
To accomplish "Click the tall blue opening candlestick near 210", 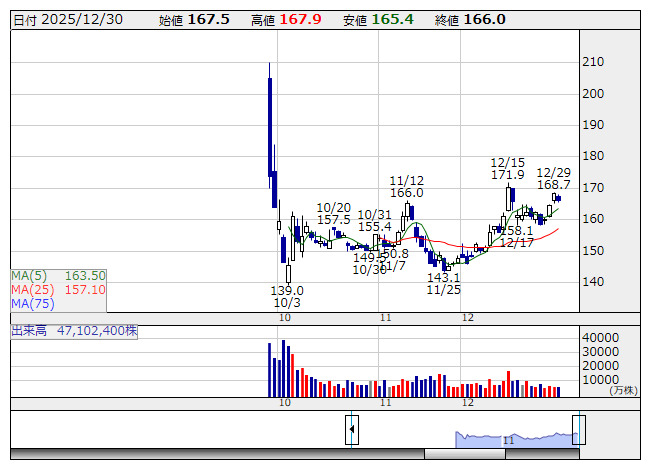I will tap(270, 126).
